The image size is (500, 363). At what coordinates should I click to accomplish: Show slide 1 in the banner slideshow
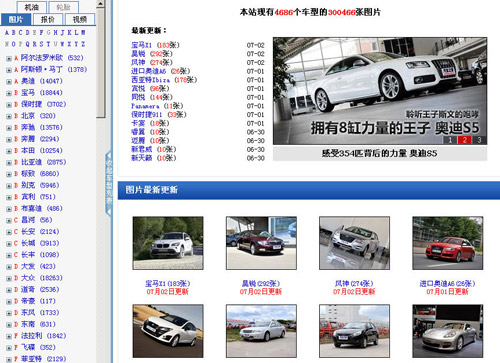[x=450, y=140]
